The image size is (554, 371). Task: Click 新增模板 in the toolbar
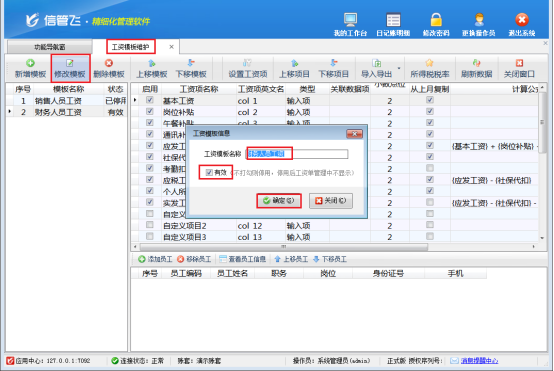point(30,69)
